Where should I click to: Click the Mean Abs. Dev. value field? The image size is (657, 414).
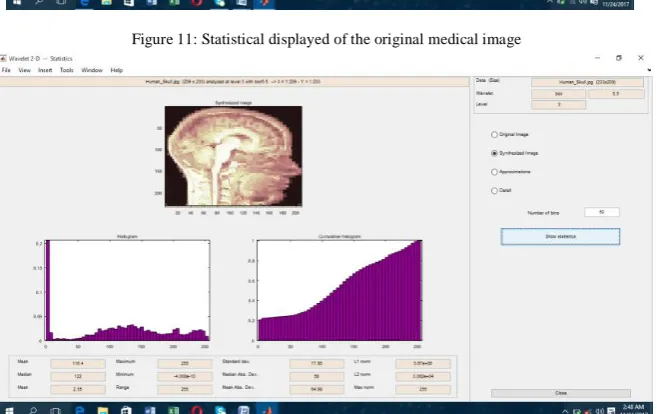point(317,389)
